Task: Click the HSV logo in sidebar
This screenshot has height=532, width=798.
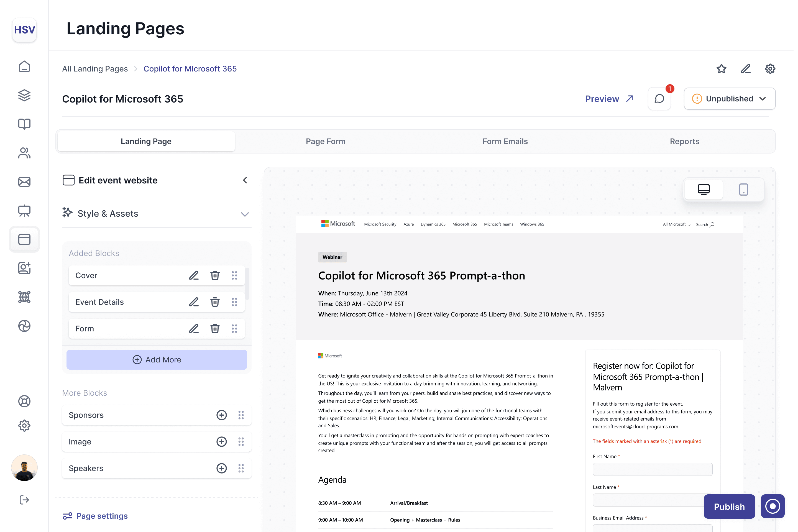Action: [24, 30]
